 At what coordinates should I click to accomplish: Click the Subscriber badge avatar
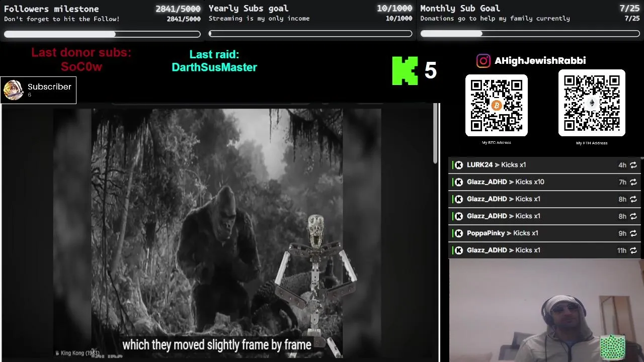click(13, 90)
